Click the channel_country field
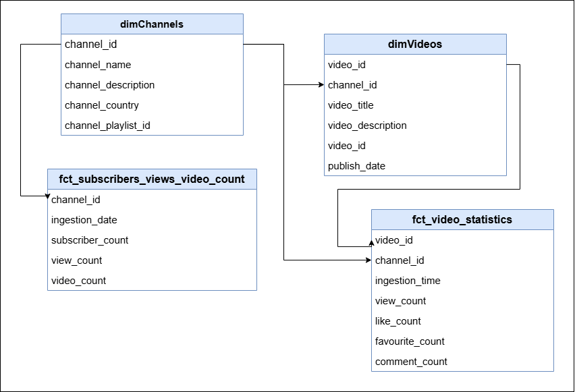575x392 pixels. (x=152, y=105)
